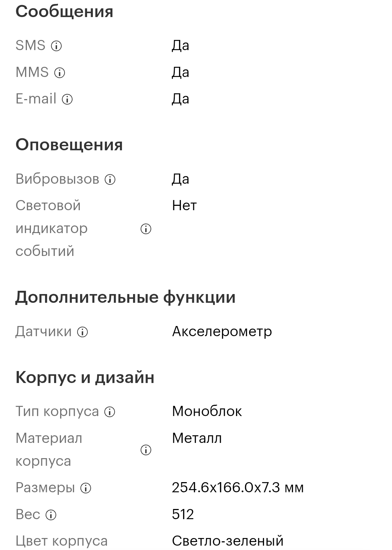392x550 pixels.
Task: Select the weight value 512
Action: pos(183,514)
